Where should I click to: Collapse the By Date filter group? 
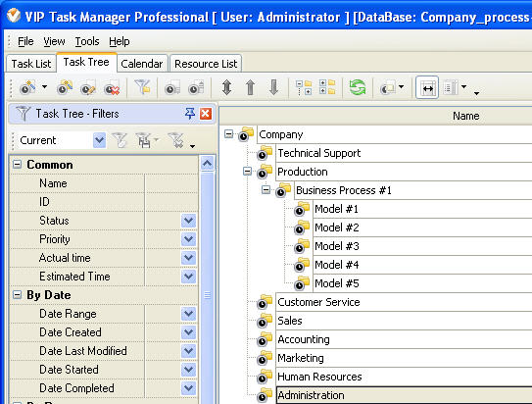pos(17,295)
